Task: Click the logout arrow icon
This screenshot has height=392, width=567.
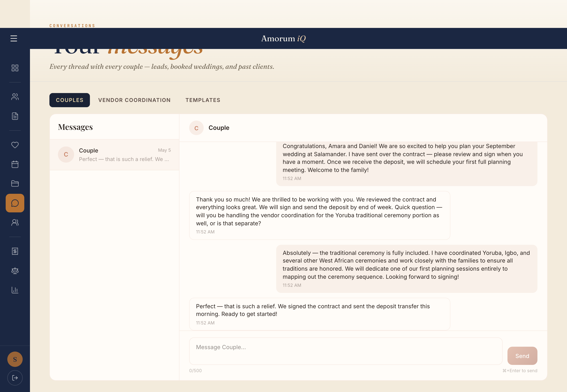Action: [x=15, y=378]
